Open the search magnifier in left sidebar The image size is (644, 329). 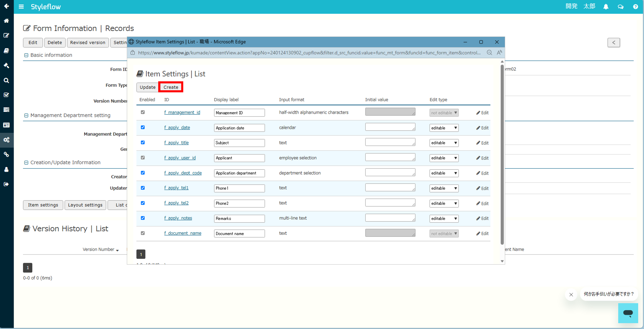(x=6, y=80)
